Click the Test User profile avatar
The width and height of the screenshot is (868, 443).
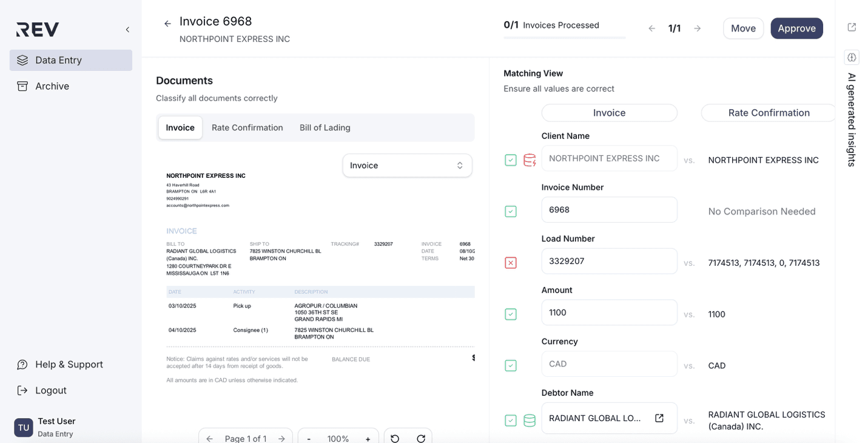pyautogui.click(x=23, y=427)
